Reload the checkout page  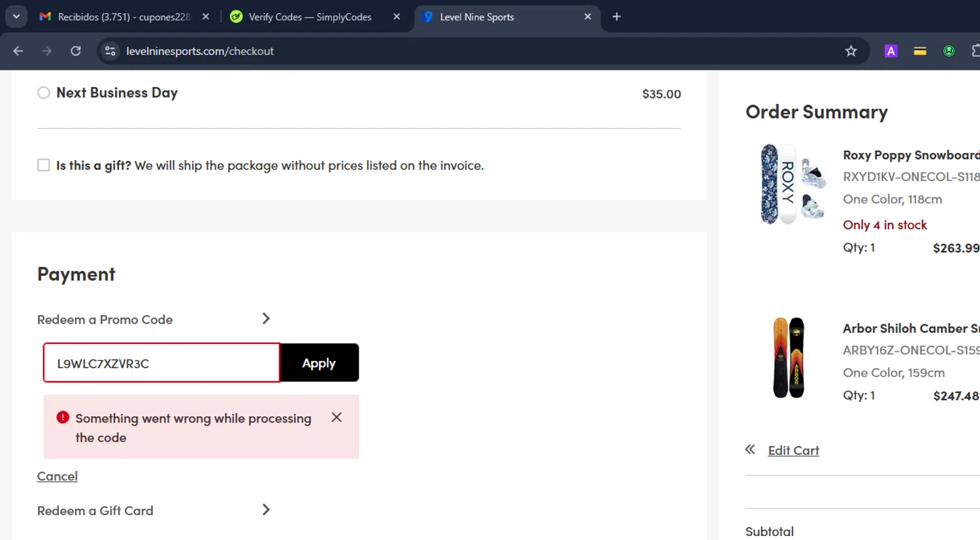tap(76, 51)
